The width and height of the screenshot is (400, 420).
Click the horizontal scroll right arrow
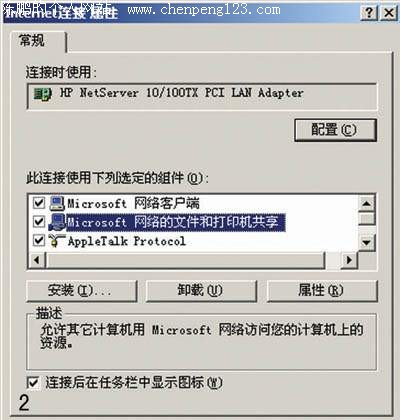(x=349, y=260)
